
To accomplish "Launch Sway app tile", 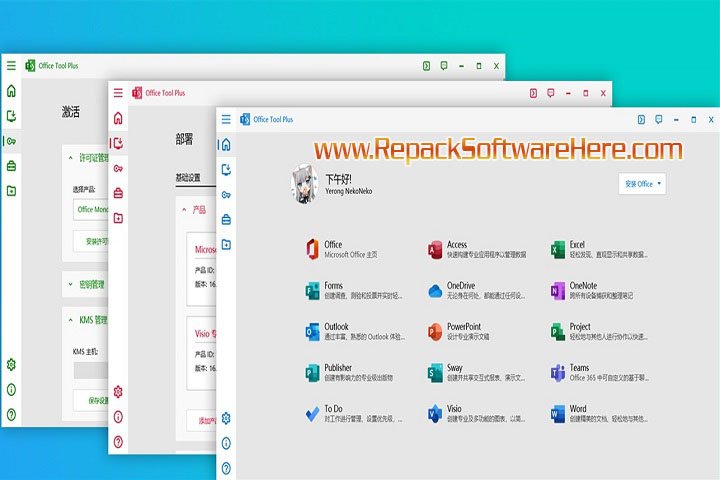I will (477, 373).
